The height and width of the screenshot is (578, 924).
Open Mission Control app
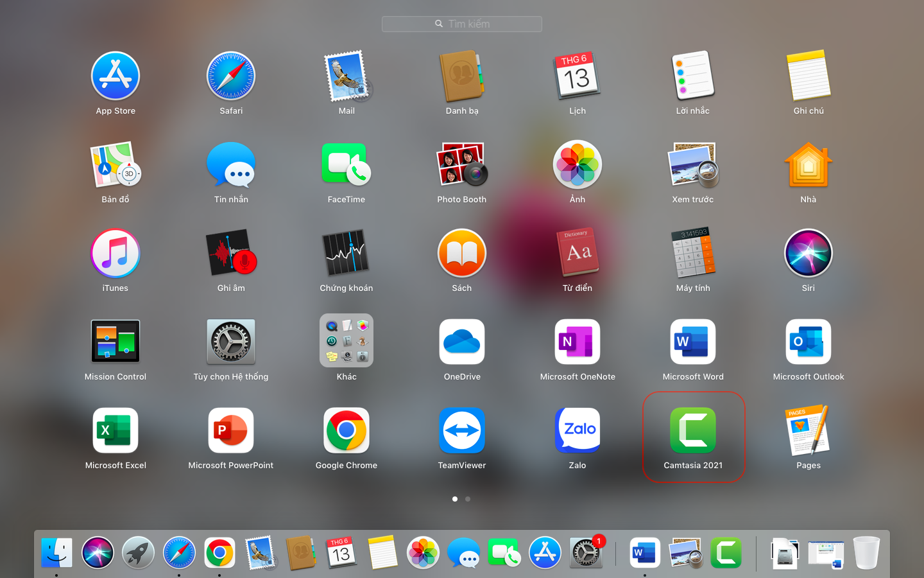coord(116,342)
